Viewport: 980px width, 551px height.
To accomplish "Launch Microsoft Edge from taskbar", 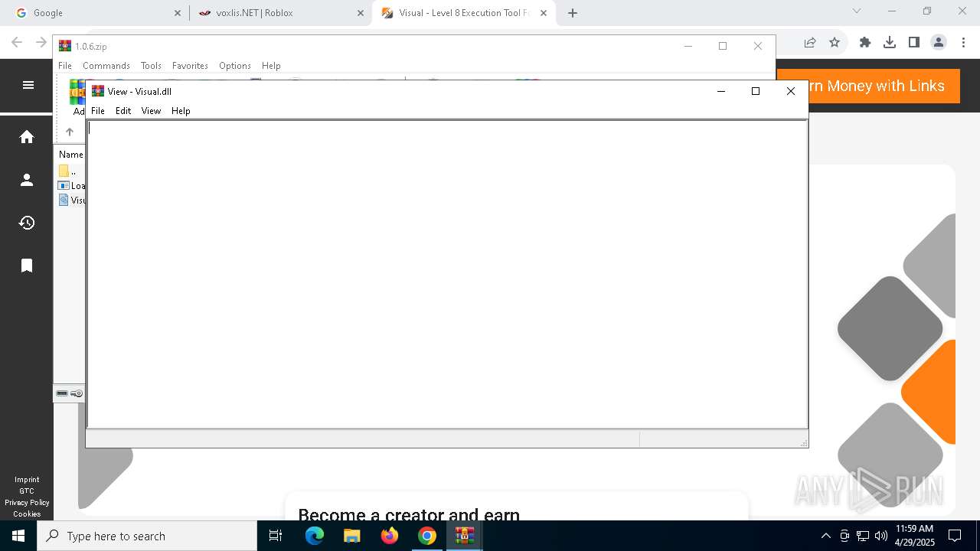I will pos(315,536).
